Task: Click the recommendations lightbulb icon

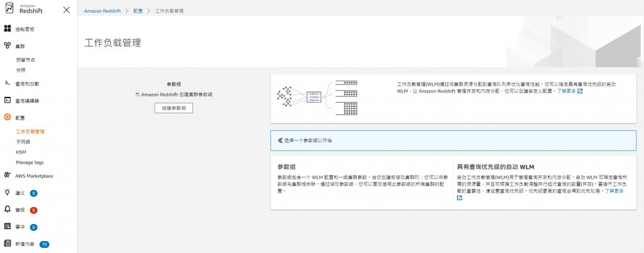Action: (8, 192)
